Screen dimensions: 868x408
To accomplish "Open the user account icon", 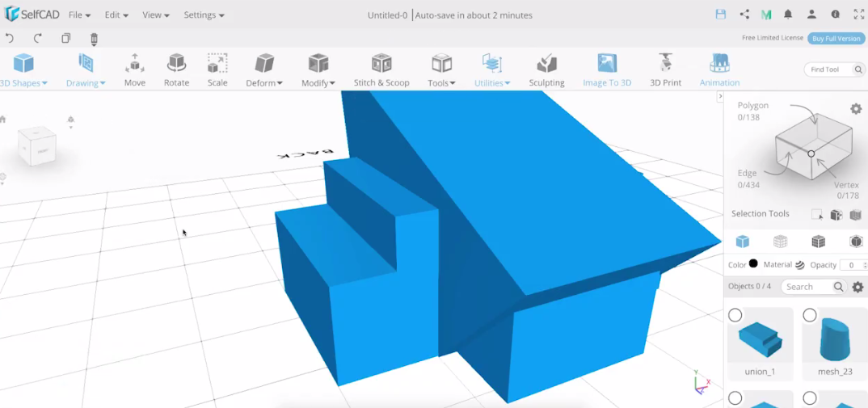I will point(811,15).
